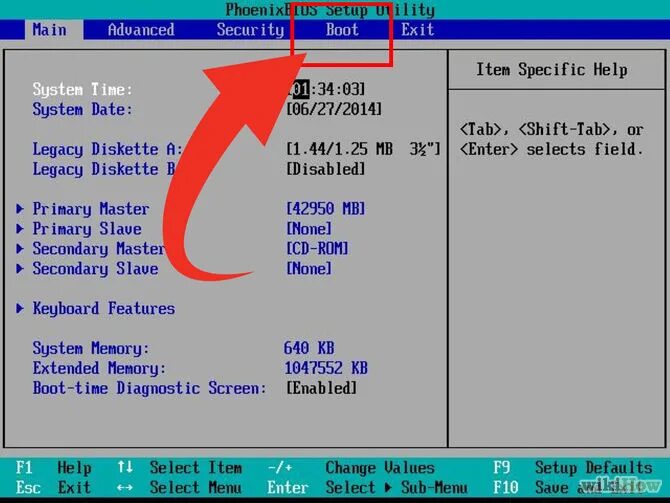Click the Tab, Shift-Tab help text
This screenshot has height=503, width=670.
tap(551, 139)
